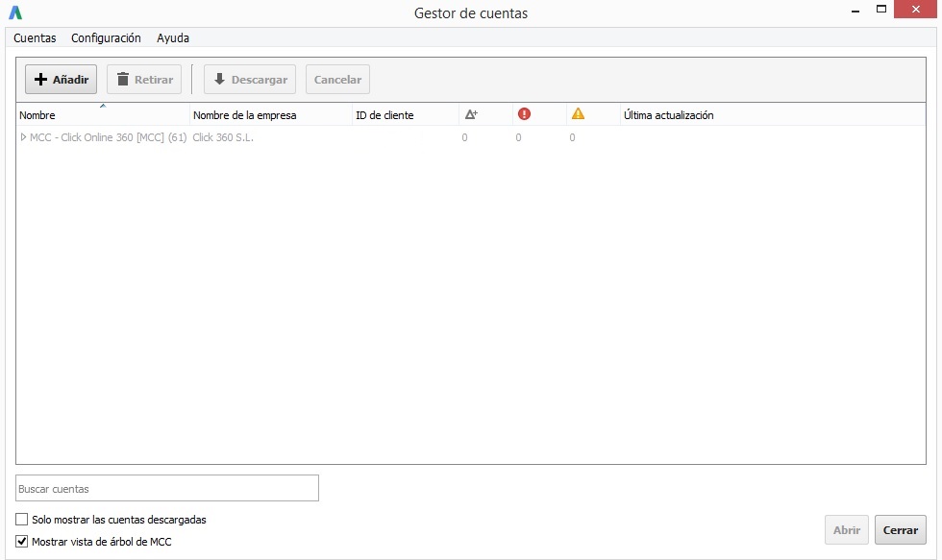942x560 pixels.
Task: Open the Cuentas menu
Action: [35, 38]
